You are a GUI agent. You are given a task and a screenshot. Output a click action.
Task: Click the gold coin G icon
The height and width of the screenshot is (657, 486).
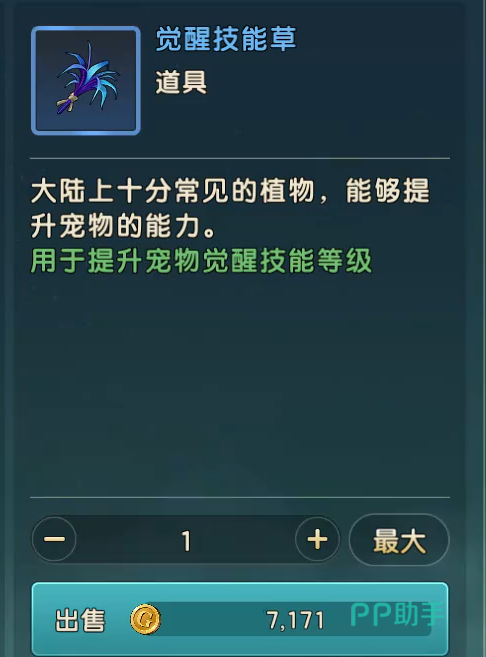point(145,619)
